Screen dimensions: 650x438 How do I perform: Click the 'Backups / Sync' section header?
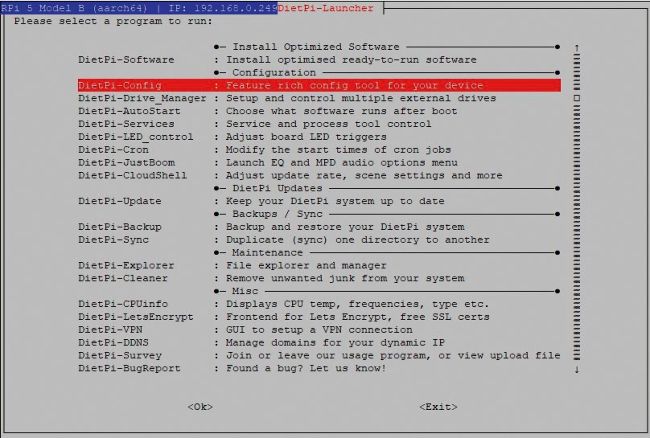277,214
